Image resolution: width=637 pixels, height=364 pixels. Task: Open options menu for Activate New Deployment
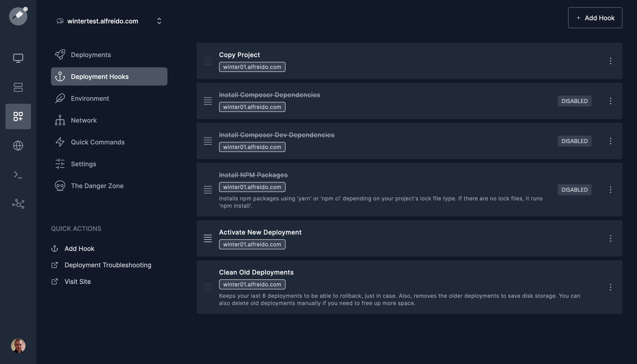tap(610, 238)
